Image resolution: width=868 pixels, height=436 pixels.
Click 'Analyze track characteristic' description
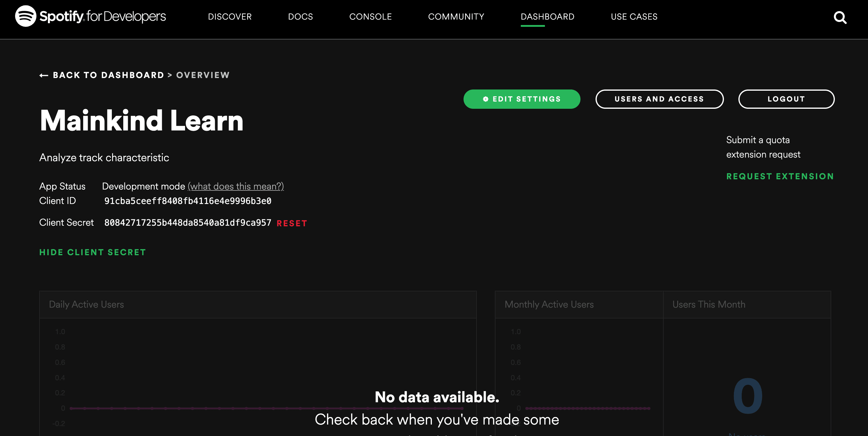[104, 158]
